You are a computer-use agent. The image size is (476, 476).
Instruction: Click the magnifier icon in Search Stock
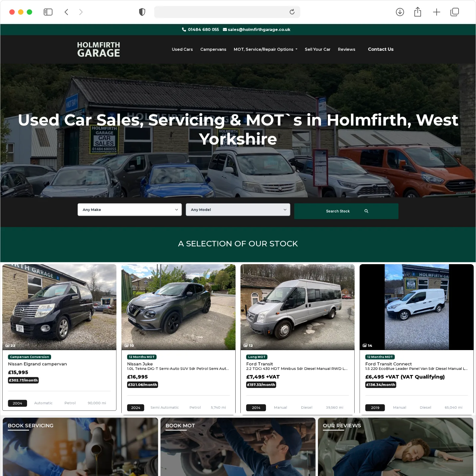(366, 211)
